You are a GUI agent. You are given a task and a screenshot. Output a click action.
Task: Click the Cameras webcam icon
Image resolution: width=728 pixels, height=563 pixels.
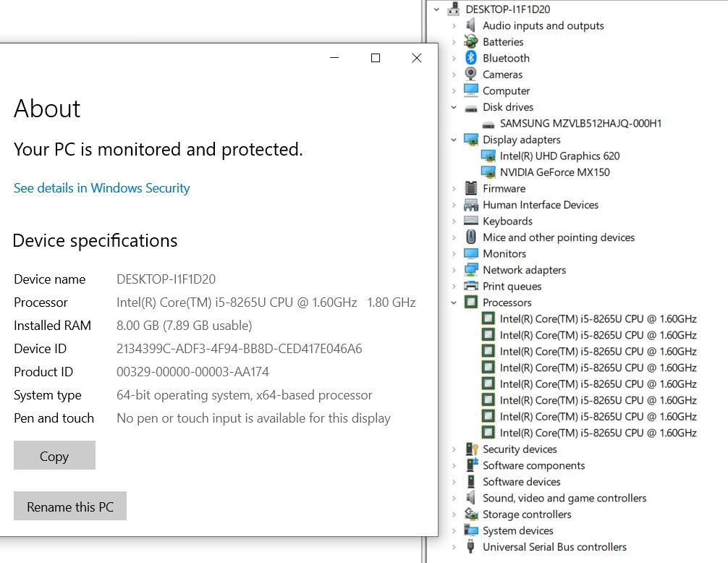click(471, 74)
